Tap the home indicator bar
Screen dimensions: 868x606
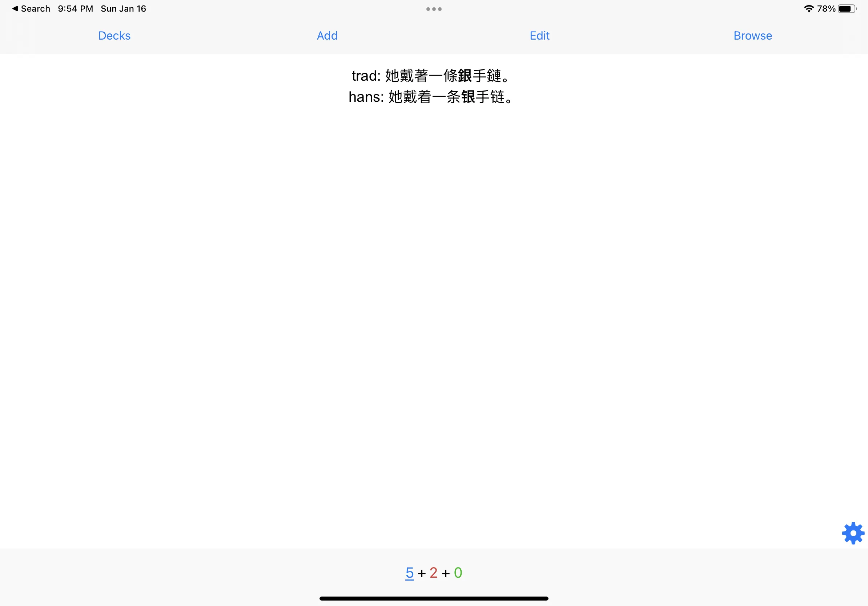434,598
